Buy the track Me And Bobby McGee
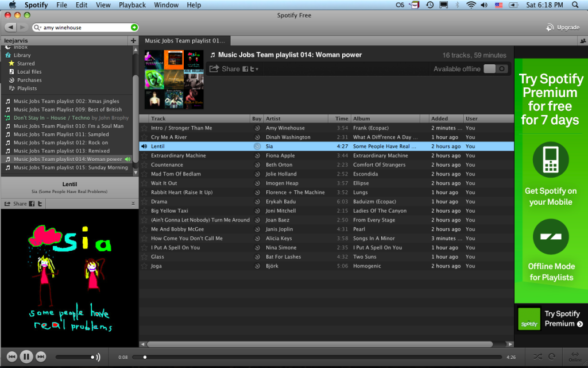Viewport: 588px width, 368px height. tap(257, 229)
